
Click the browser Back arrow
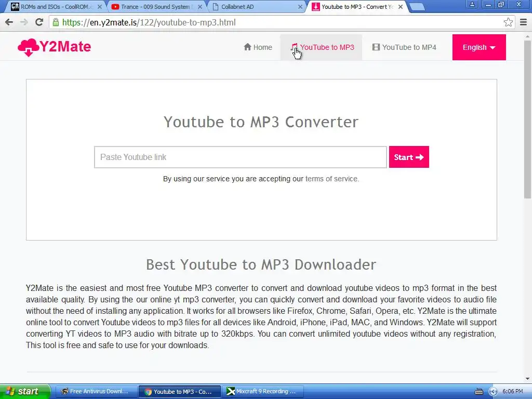(9, 22)
